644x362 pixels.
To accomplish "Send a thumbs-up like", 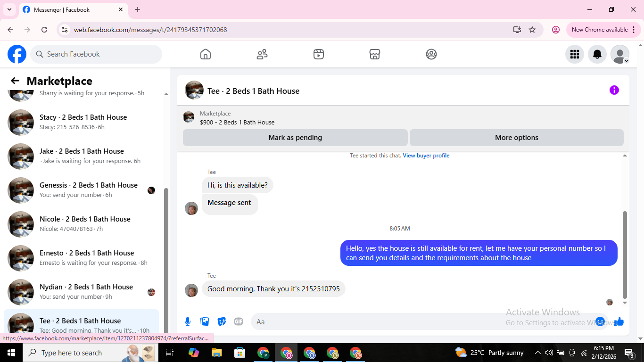I will (619, 321).
